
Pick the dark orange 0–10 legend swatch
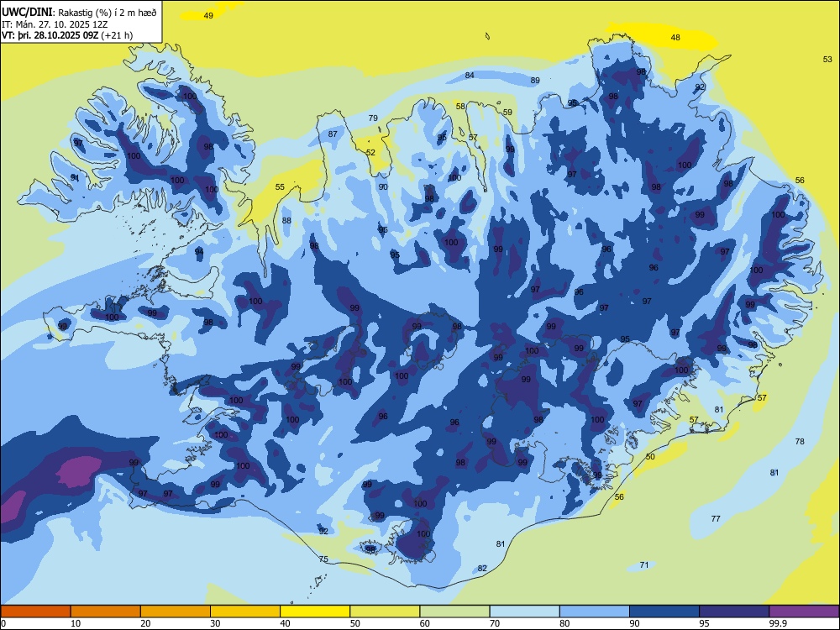35,612
